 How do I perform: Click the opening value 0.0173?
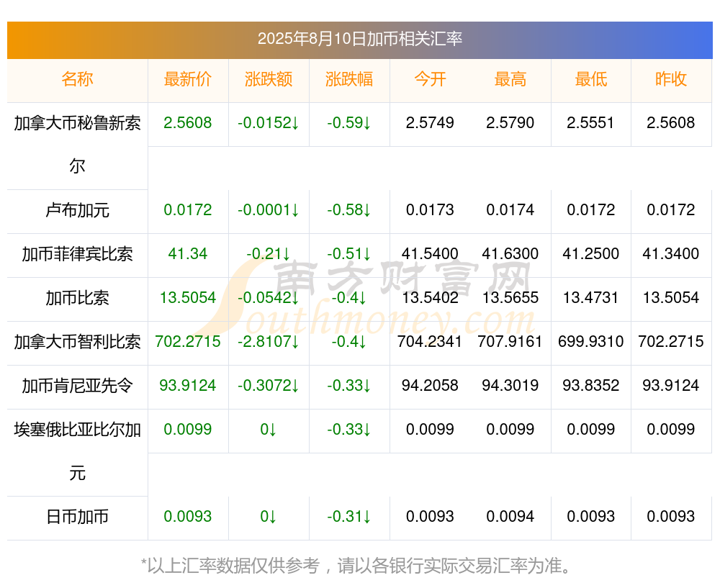click(x=430, y=209)
